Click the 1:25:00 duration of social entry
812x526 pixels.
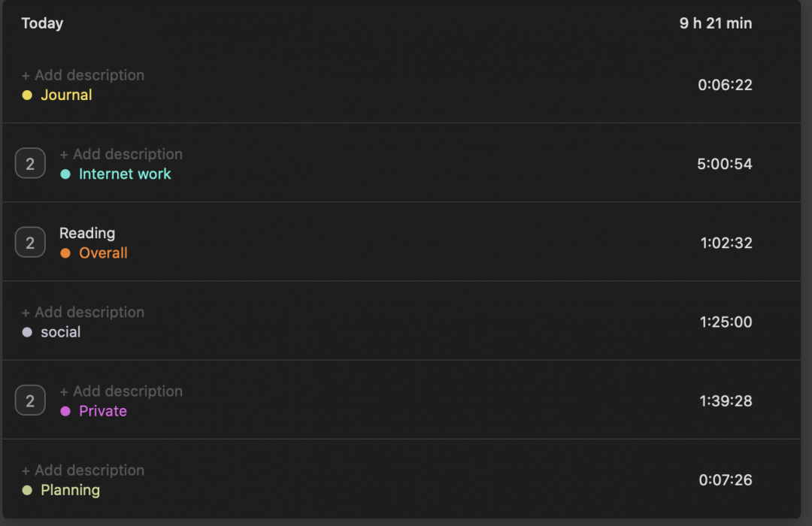726,322
